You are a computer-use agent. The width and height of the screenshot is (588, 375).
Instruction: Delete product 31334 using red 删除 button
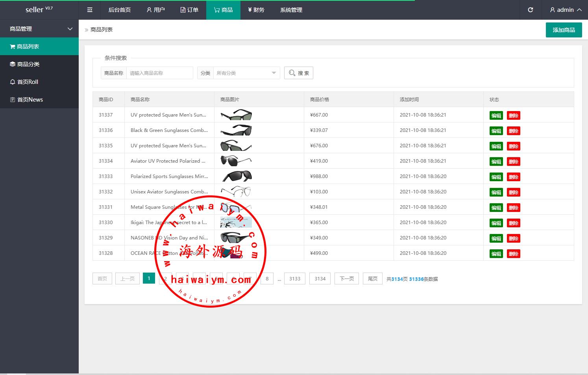click(513, 162)
